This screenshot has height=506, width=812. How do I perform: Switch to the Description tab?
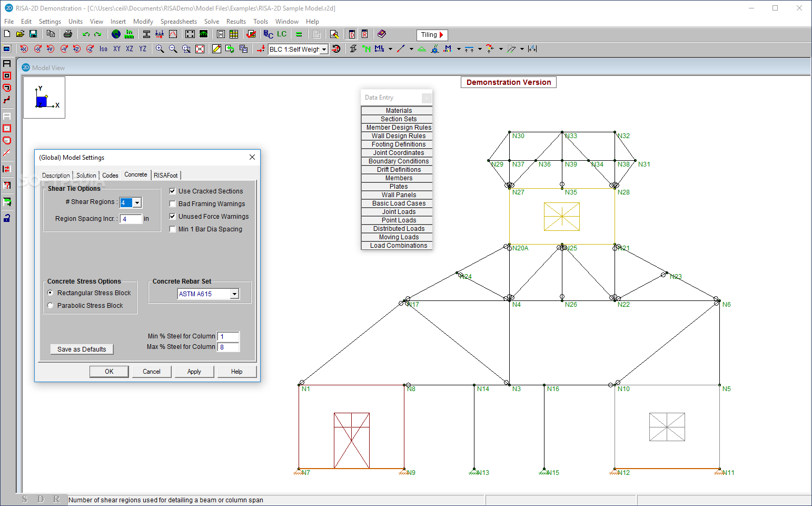click(x=56, y=176)
